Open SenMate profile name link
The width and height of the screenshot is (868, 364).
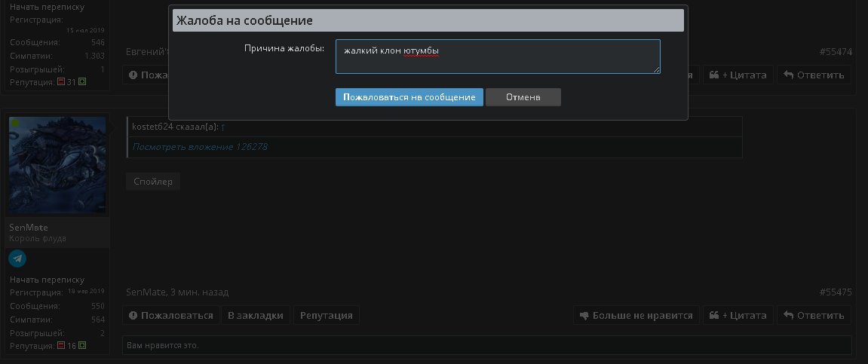click(29, 228)
